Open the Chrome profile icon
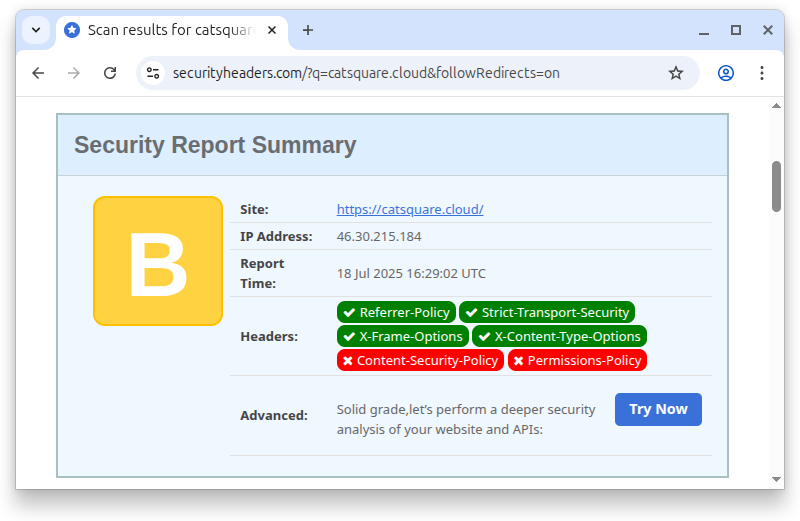 coord(726,73)
